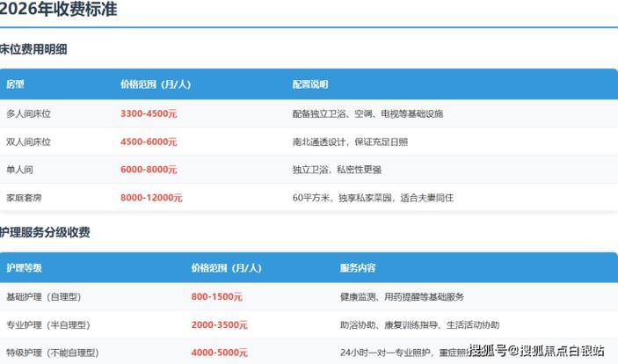The image size is (618, 364).
Task: Click the bed table's '价格范围 (月/人)' header
Action: 156,84
